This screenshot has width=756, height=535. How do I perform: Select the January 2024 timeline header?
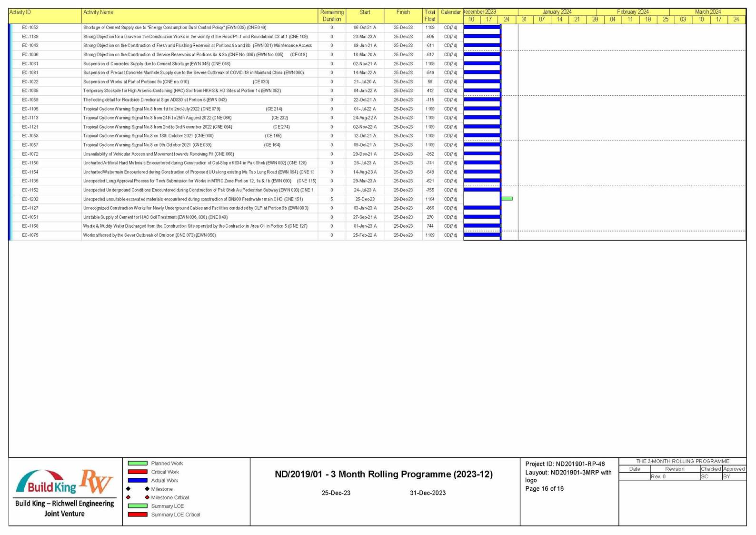557,12
